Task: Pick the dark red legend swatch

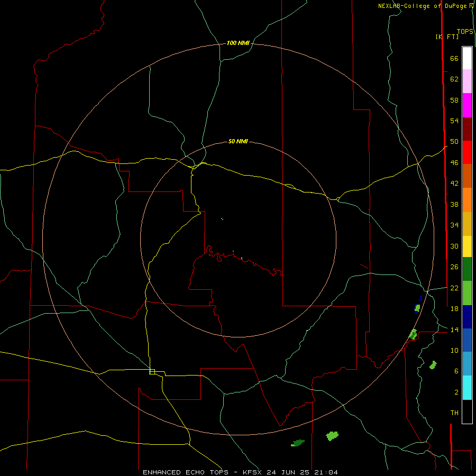Action: click(467, 129)
